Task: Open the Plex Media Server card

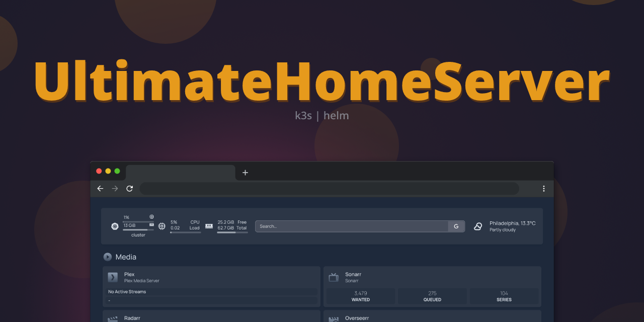Action: point(211,287)
